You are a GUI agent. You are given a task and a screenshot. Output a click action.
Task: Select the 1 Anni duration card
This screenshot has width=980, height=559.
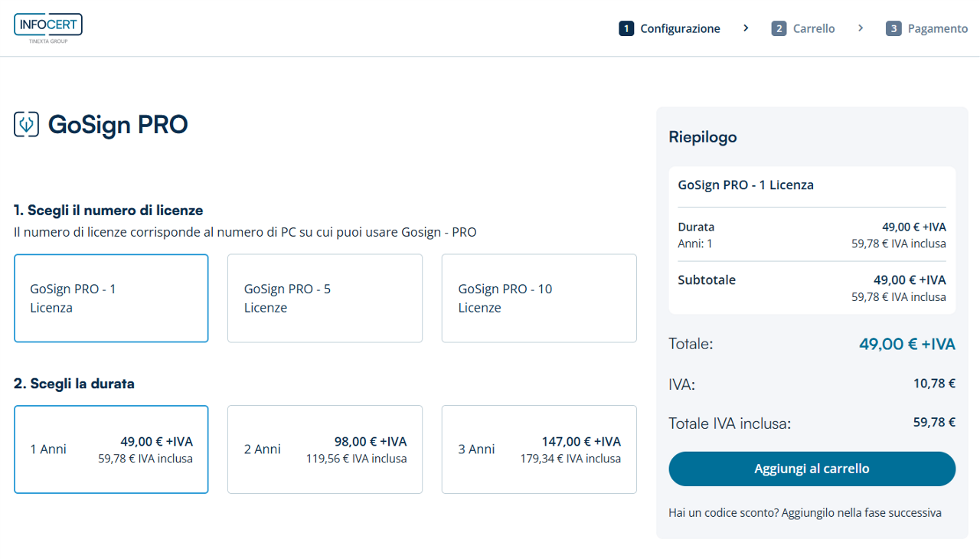pos(111,449)
